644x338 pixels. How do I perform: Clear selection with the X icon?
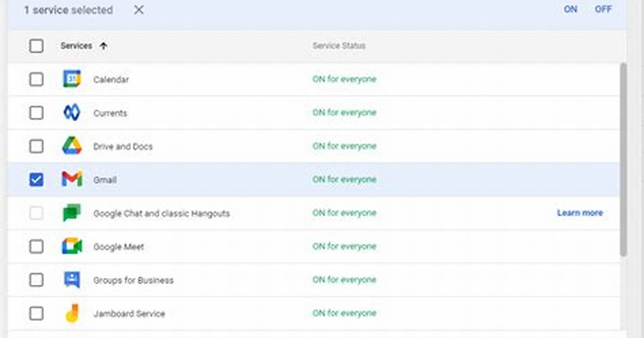[139, 10]
